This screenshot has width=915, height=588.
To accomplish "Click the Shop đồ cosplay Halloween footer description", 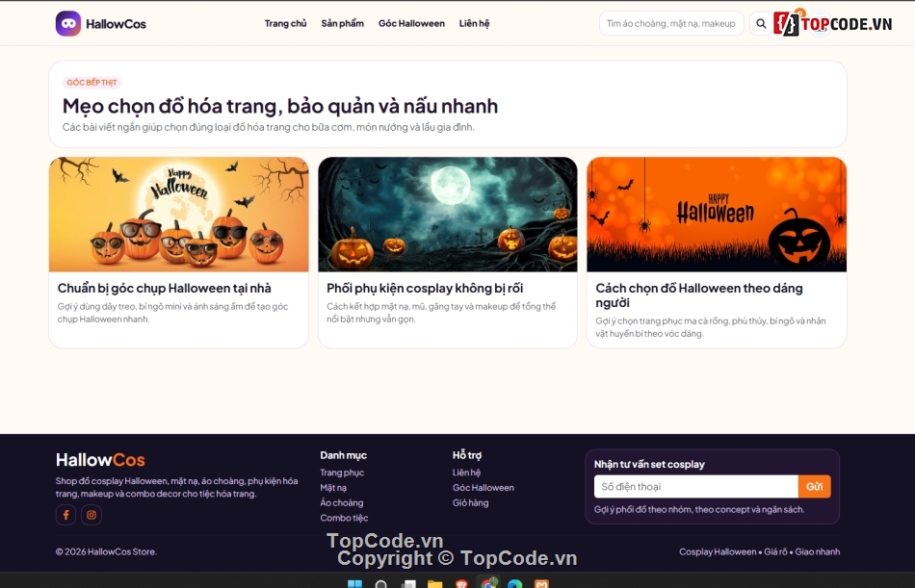I will pyautogui.click(x=177, y=487).
